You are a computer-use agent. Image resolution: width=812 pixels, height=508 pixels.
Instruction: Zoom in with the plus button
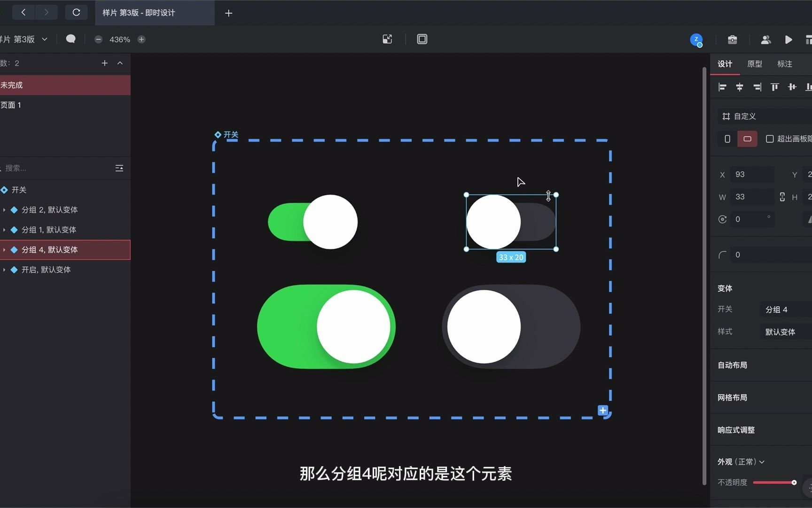[141, 39]
